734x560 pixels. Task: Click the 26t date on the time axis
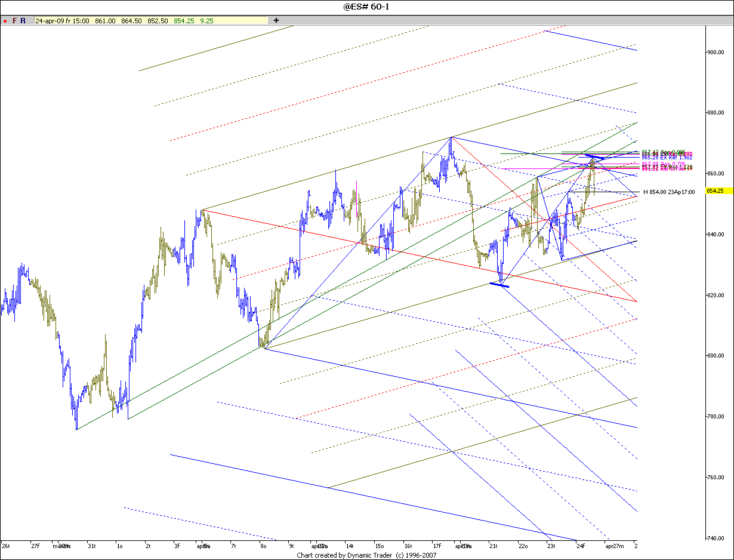point(6,546)
